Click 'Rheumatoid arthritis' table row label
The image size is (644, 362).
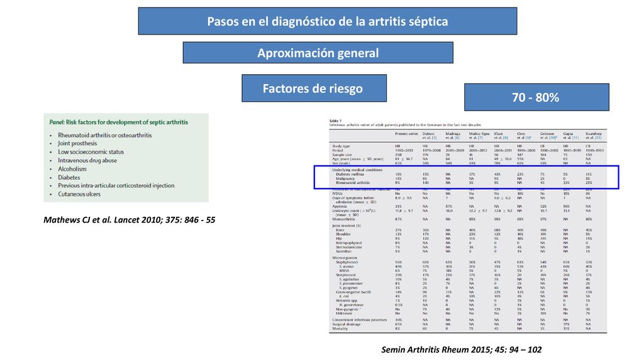click(352, 183)
